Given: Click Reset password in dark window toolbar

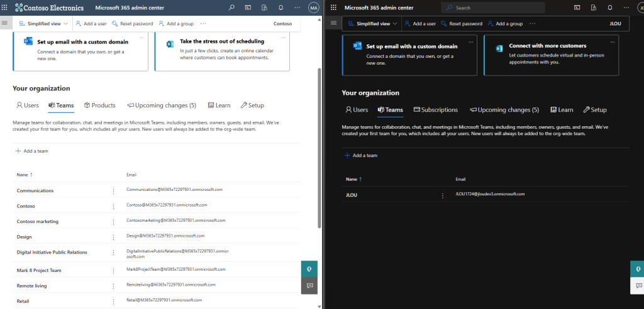Looking at the screenshot, I should point(462,23).
